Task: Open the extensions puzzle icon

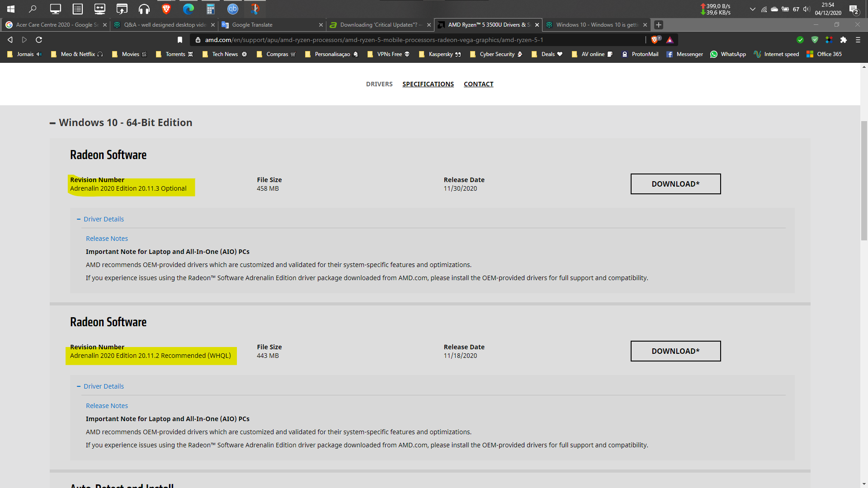Action: (x=843, y=40)
